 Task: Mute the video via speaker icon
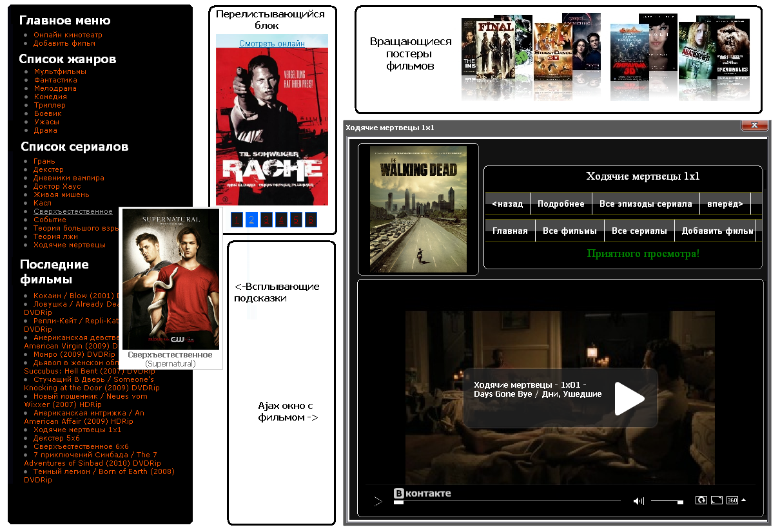tap(639, 501)
